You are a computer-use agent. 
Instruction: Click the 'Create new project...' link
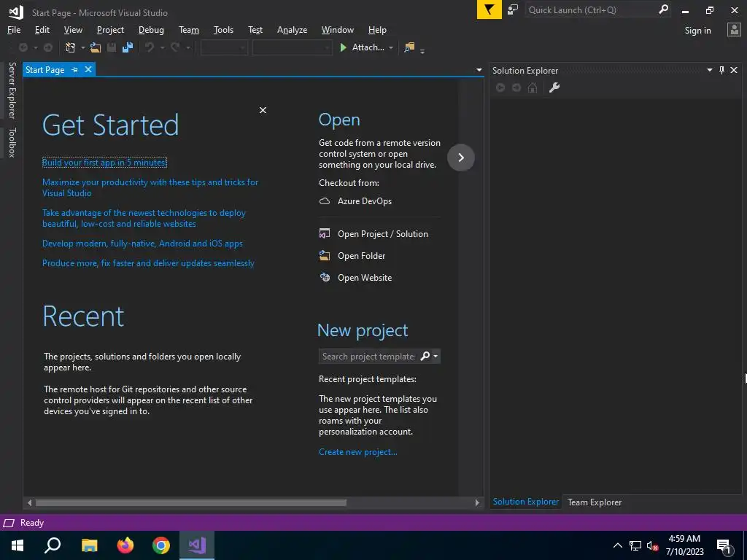coord(357,452)
